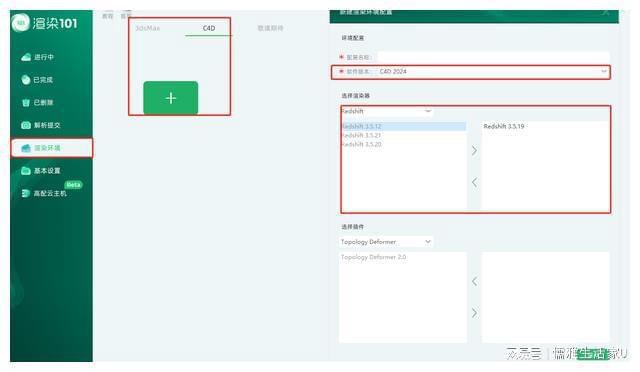Click left chevron beside the Topology Deformer list
The image size is (640, 372).
474,281
